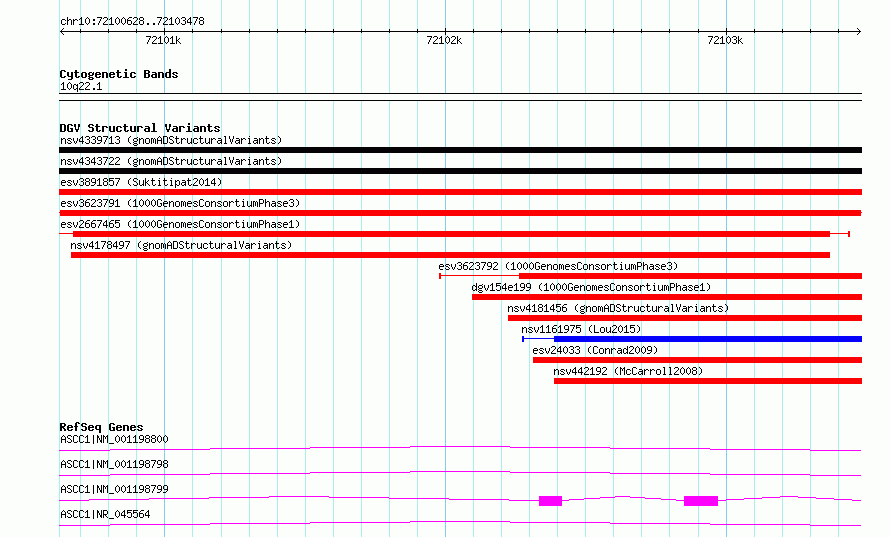Open esv3891857 (Suktitipat2014) variant label
Screen dimensions: 890x537
tap(141, 182)
